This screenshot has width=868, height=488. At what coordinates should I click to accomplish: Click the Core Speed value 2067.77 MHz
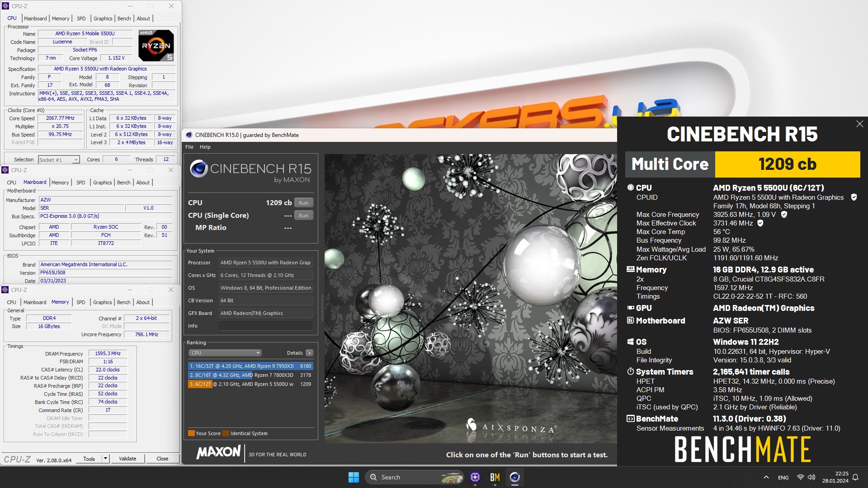[60, 118]
